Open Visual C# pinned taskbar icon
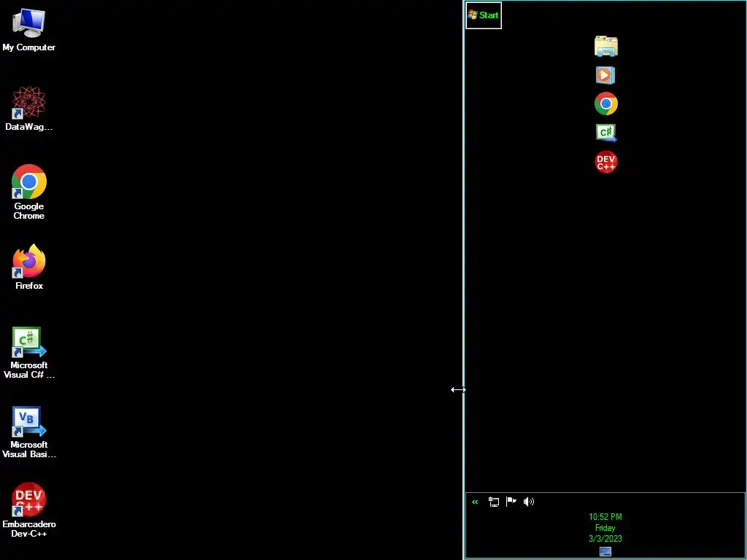747x560 pixels. click(606, 133)
